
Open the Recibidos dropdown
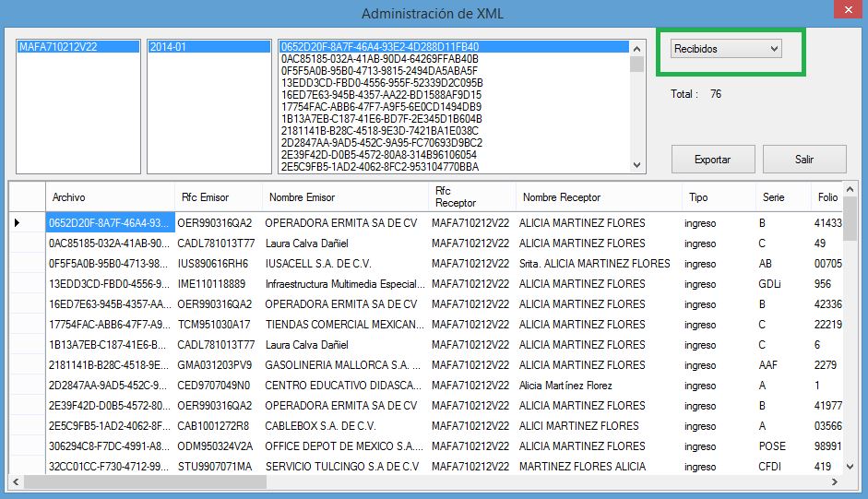point(726,49)
